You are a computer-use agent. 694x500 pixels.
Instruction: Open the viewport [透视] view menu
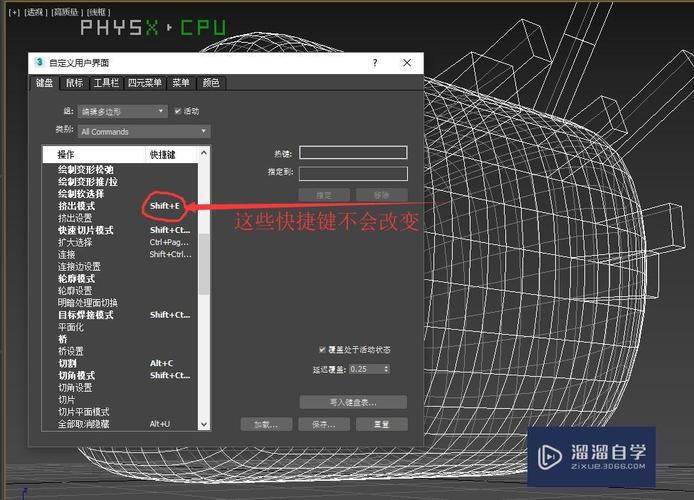click(x=36, y=12)
